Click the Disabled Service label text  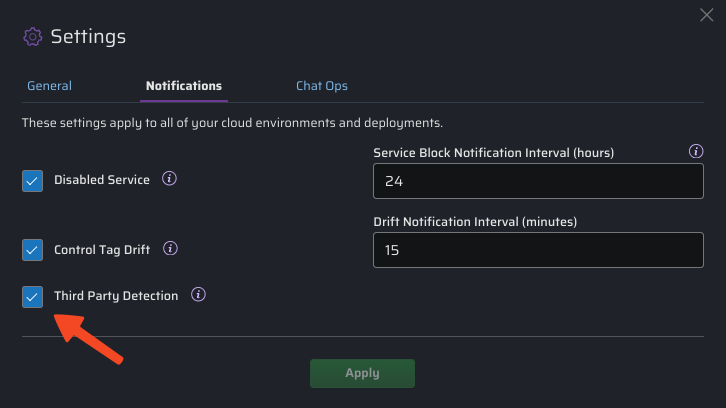coord(102,180)
